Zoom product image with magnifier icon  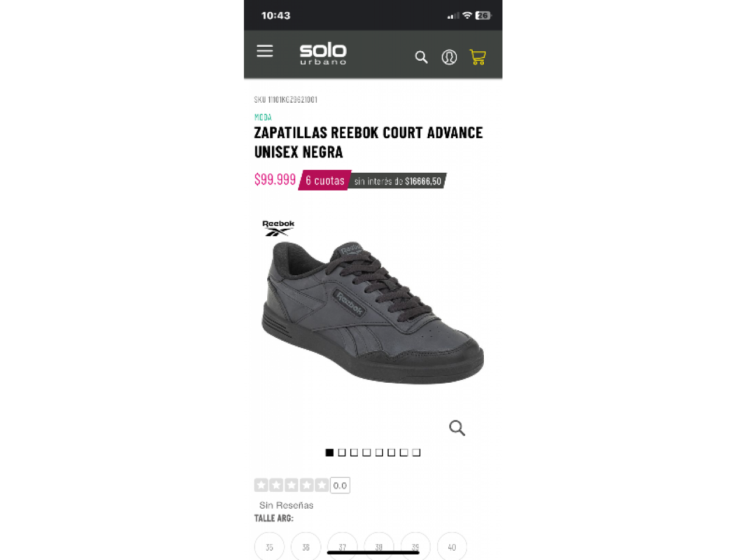[x=457, y=428]
